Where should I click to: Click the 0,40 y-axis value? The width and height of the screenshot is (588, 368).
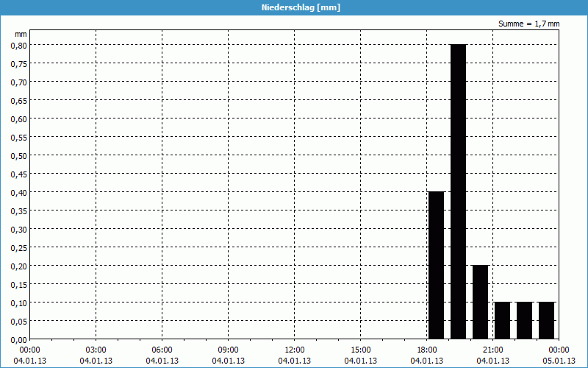pyautogui.click(x=19, y=193)
